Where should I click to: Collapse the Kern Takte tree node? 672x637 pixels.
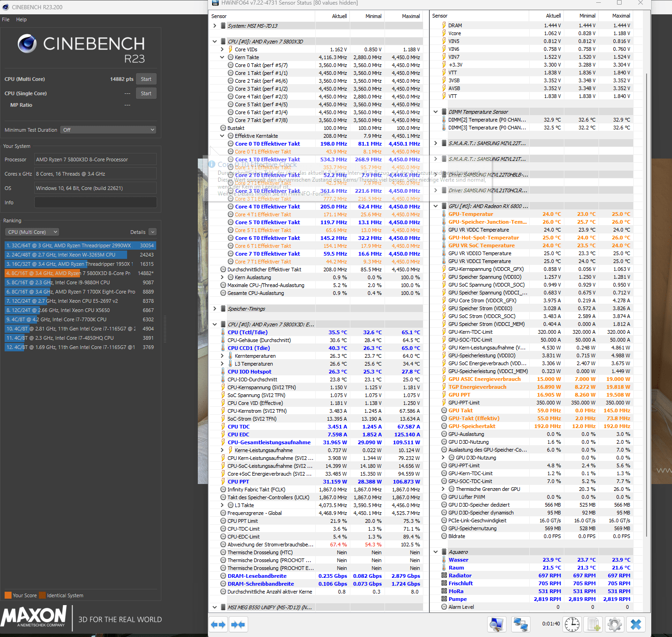[222, 57]
